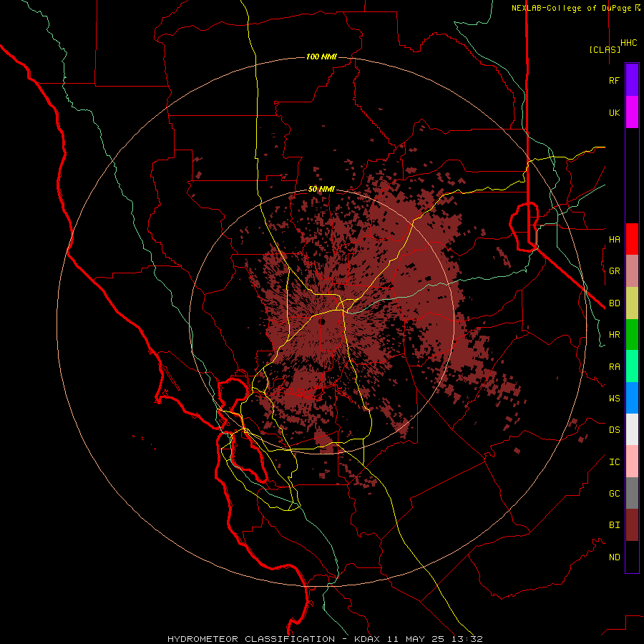Click the 'GR' legend label

point(614,271)
